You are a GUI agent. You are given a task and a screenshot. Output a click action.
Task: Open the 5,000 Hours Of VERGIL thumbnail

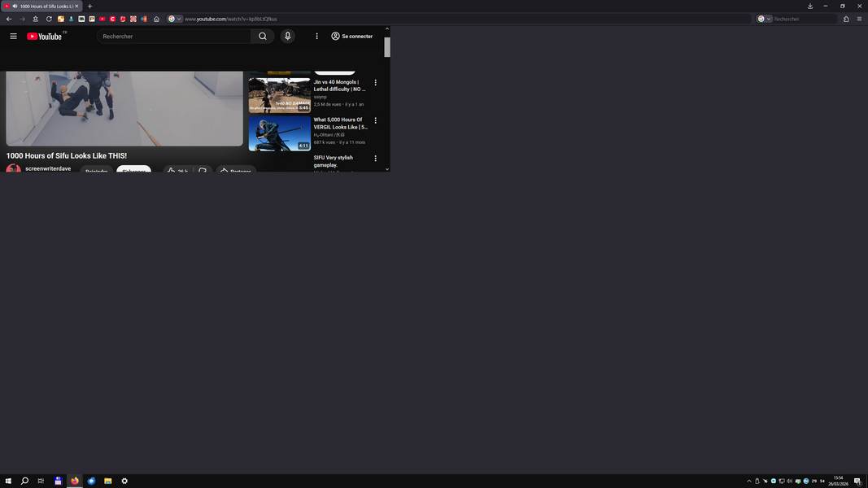coord(280,133)
